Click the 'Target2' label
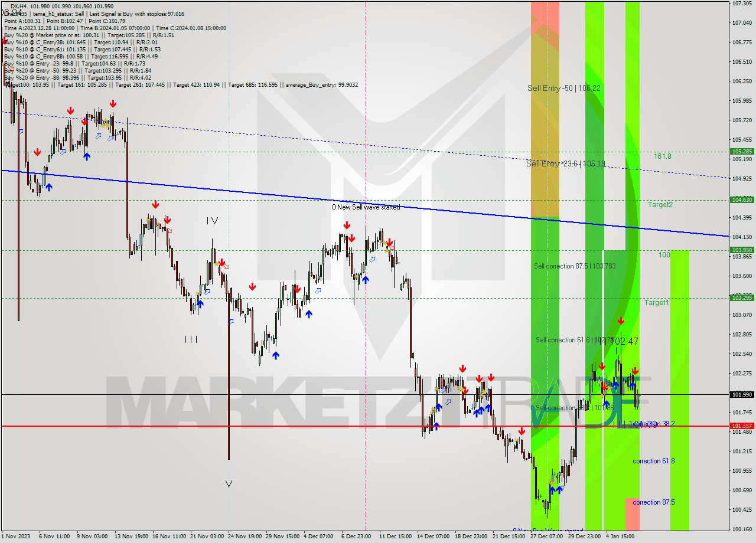This screenshot has height=543, width=756. point(660,205)
